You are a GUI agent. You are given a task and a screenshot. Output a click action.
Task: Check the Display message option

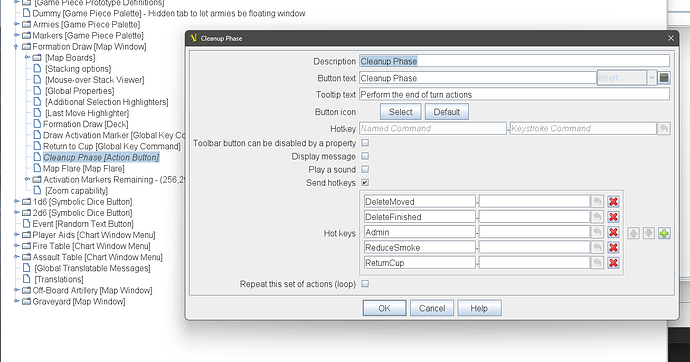pyautogui.click(x=365, y=156)
